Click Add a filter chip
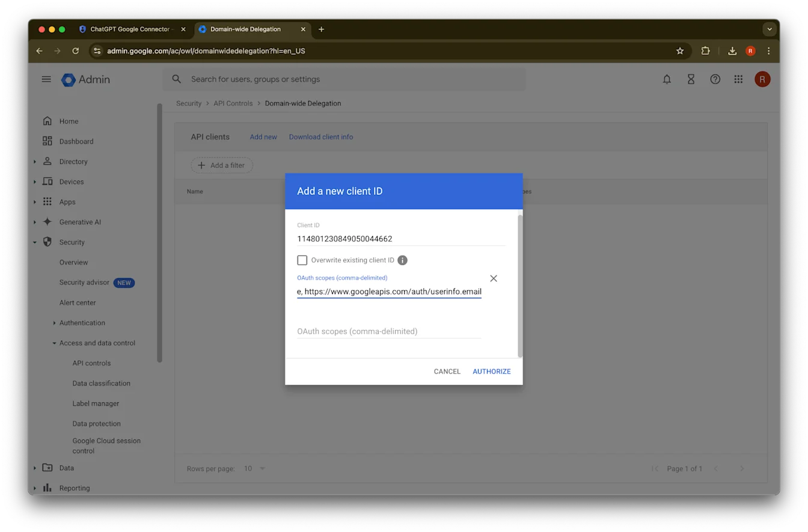 (x=222, y=165)
